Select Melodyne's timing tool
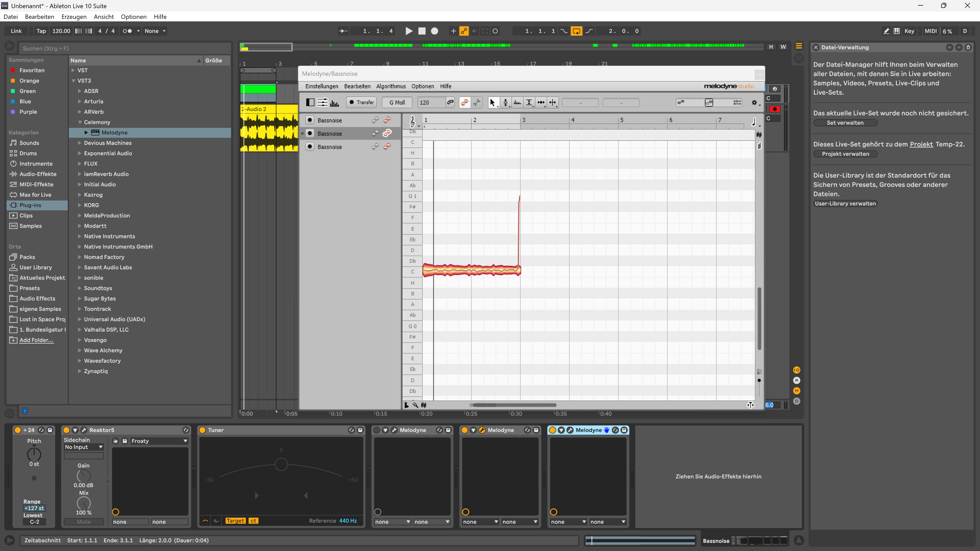Screen dimensions: 980x551 tap(541, 102)
